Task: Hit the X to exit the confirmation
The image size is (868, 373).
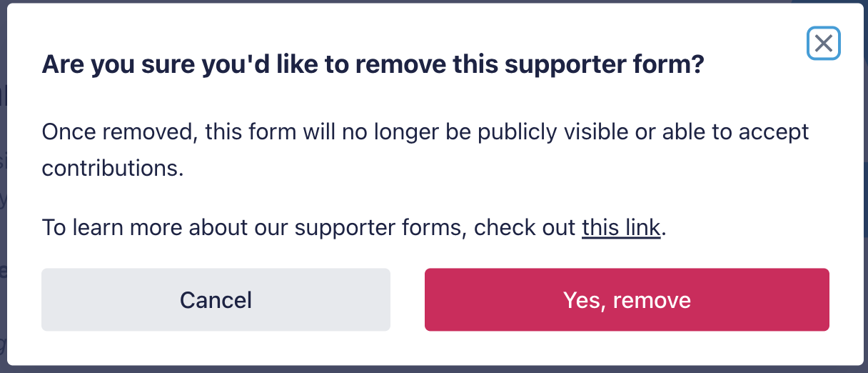Action: click(x=823, y=44)
